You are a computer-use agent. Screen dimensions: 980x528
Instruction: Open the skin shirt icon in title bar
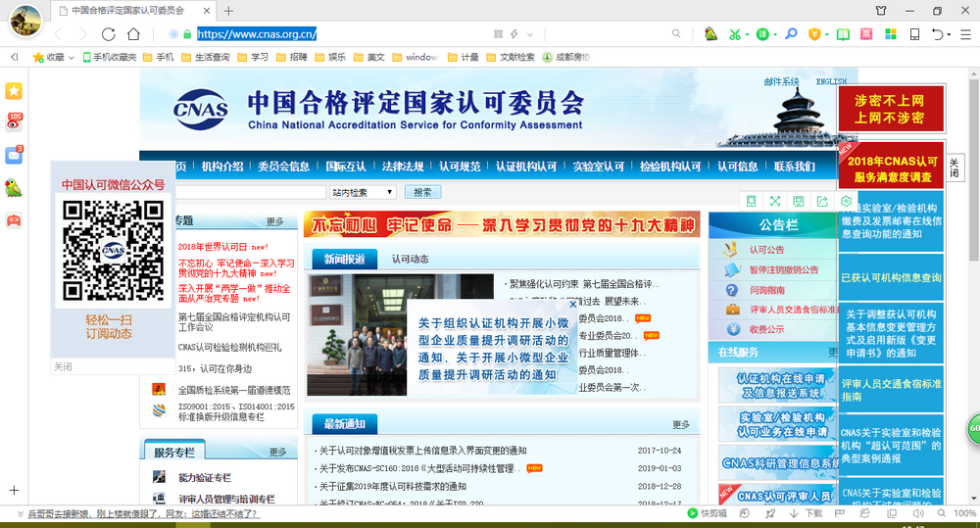point(881,11)
